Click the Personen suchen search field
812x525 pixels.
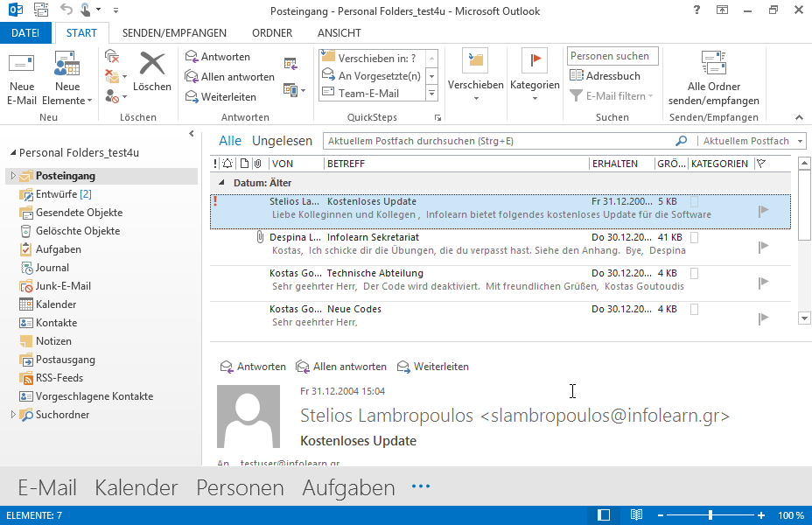point(612,56)
